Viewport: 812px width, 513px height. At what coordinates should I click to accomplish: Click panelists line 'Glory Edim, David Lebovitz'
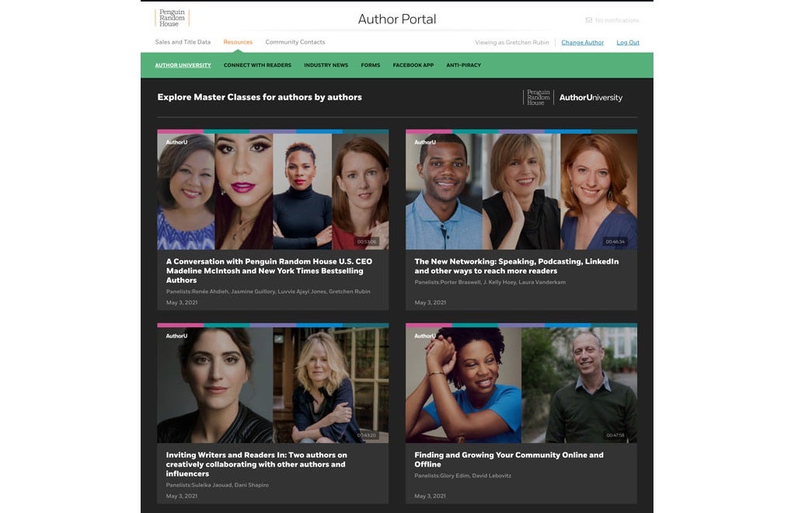pyautogui.click(x=462, y=476)
